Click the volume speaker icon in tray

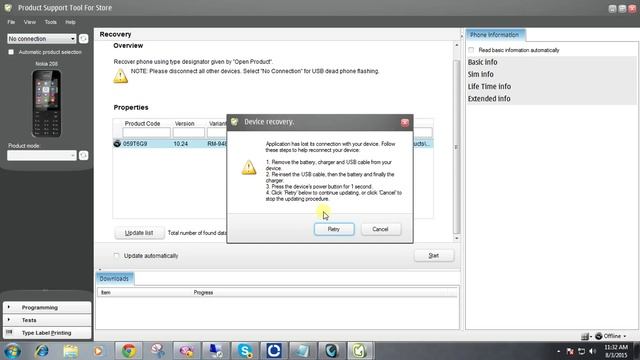(593, 351)
